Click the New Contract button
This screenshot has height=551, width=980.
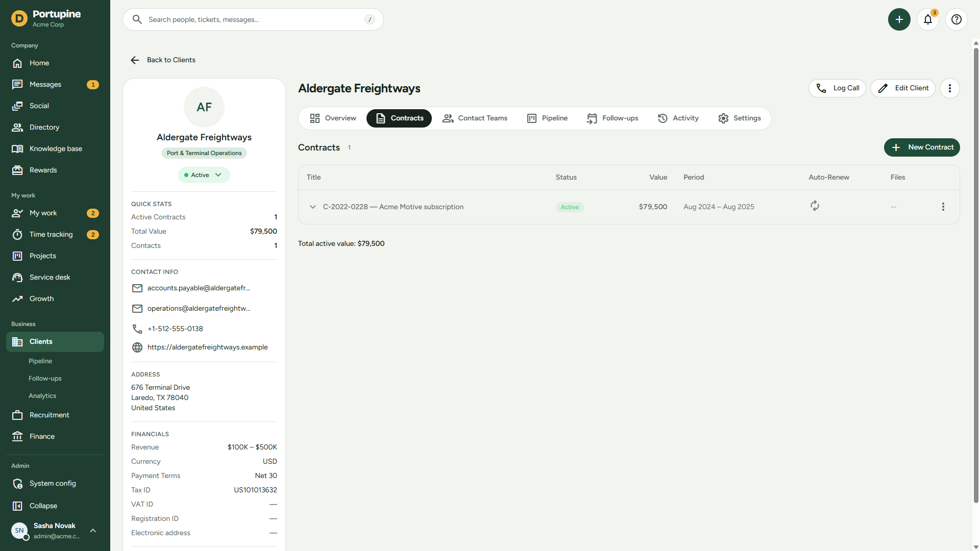[922, 147]
